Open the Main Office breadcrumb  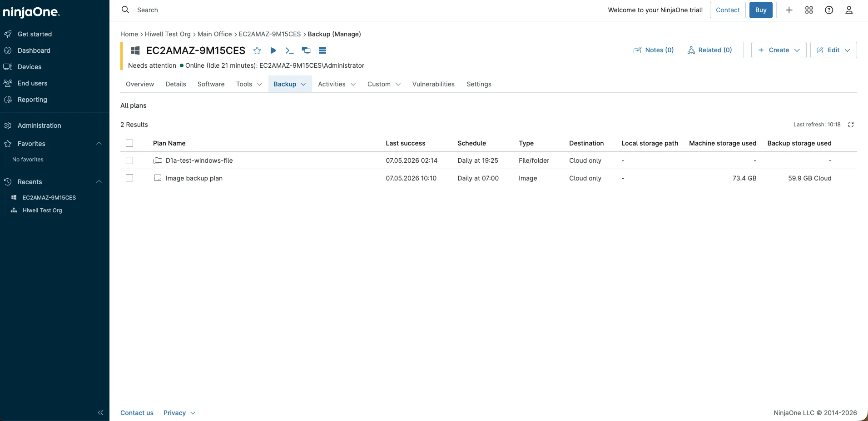coord(214,34)
